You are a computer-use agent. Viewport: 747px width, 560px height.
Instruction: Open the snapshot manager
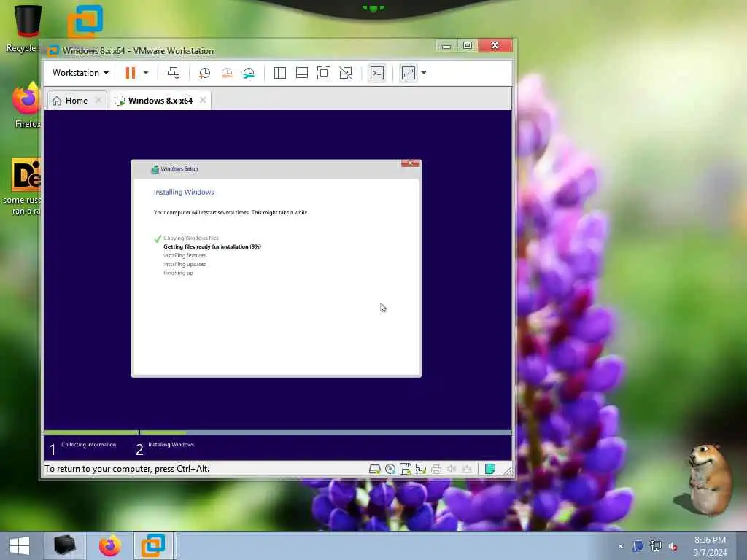[249, 73]
